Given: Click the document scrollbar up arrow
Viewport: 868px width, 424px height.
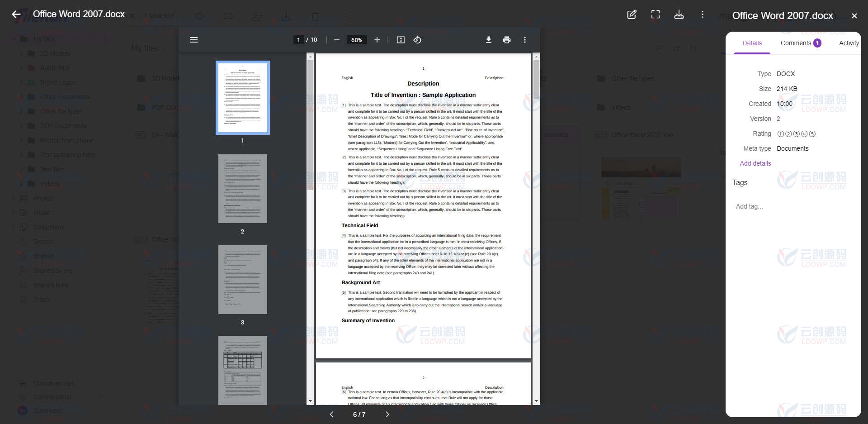Looking at the screenshot, I should (536, 57).
